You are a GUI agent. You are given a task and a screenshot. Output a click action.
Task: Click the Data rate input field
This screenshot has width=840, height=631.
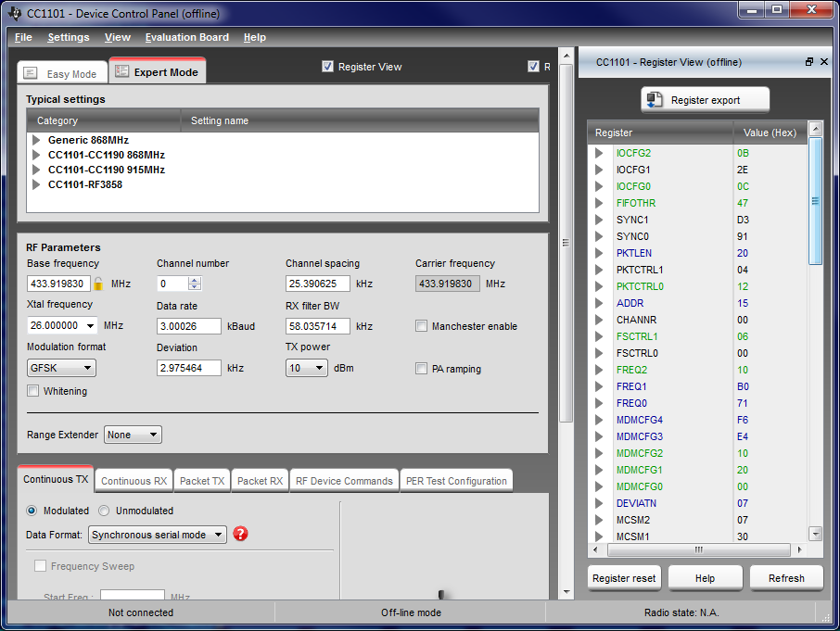click(x=188, y=326)
